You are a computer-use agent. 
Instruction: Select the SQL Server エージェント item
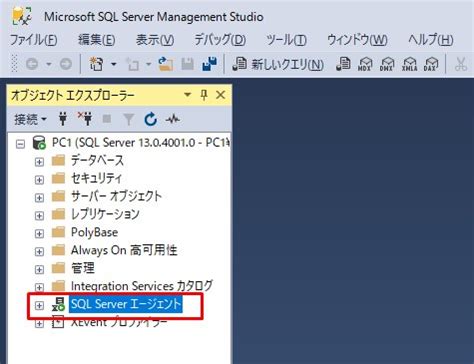pyautogui.click(x=126, y=304)
